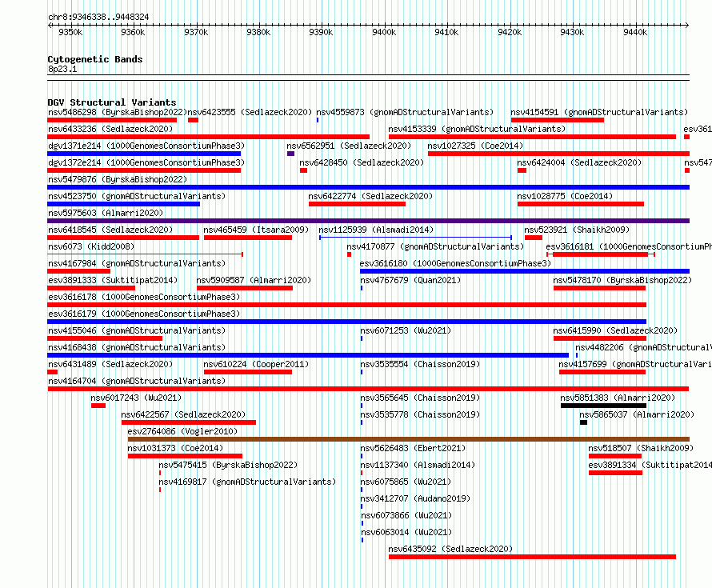Click nsv4168438 (gnomADStructuralVariants) label
Image resolution: width=712 pixels, height=588 pixels.
pos(137,347)
